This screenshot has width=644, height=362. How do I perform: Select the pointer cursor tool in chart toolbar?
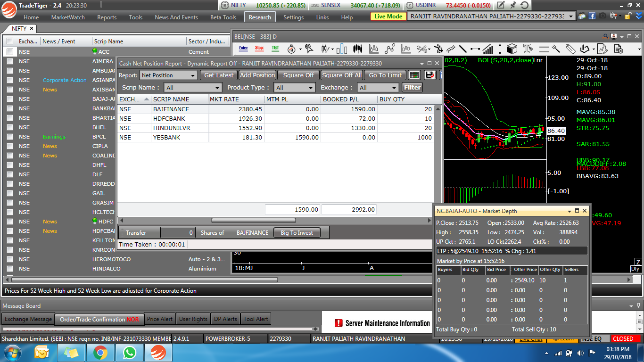tap(308, 49)
